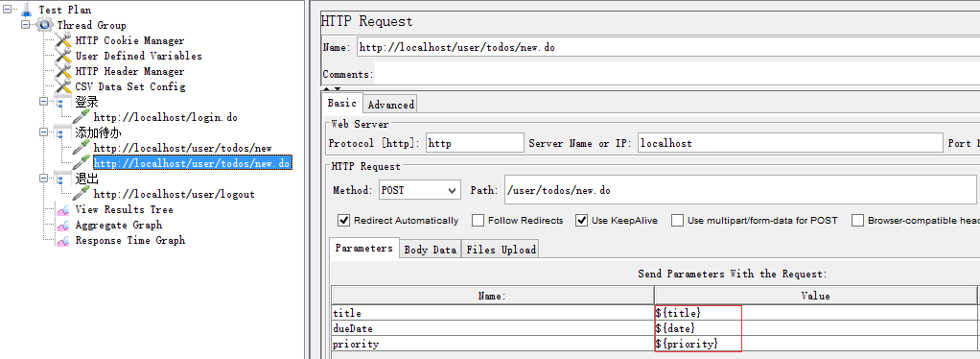Click the priority parameter name cell

[x=493, y=344]
